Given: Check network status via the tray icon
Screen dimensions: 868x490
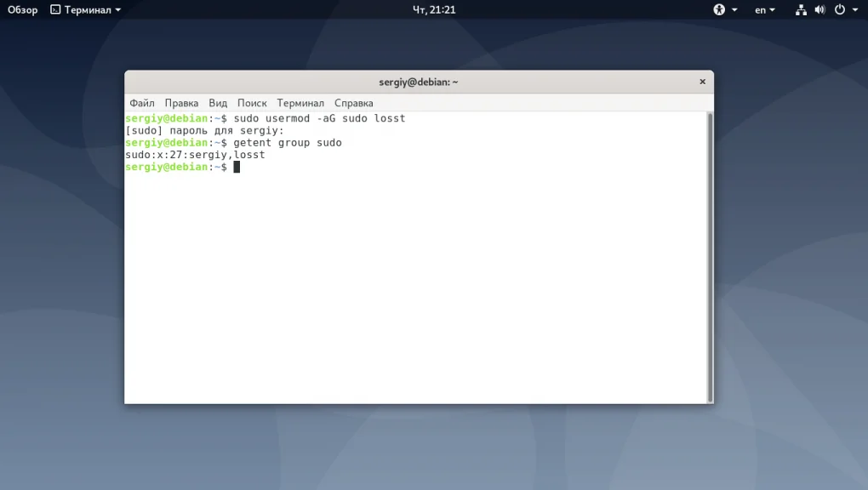Looking at the screenshot, I should click(x=800, y=9).
